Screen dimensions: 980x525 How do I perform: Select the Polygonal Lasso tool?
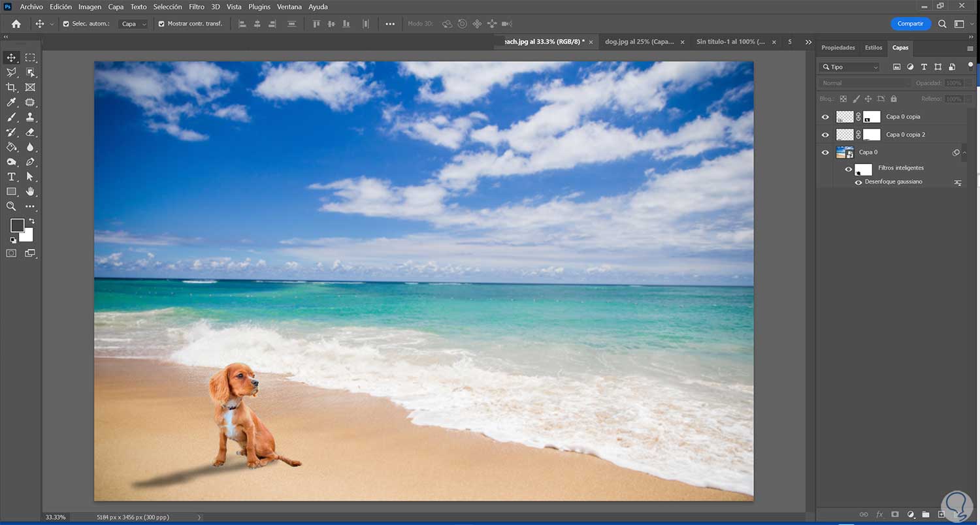(11, 72)
